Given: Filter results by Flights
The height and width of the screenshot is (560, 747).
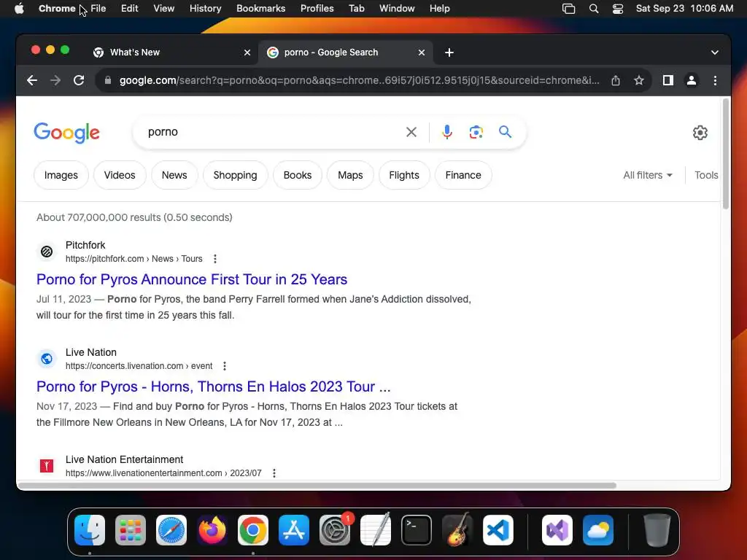Looking at the screenshot, I should click(x=404, y=175).
